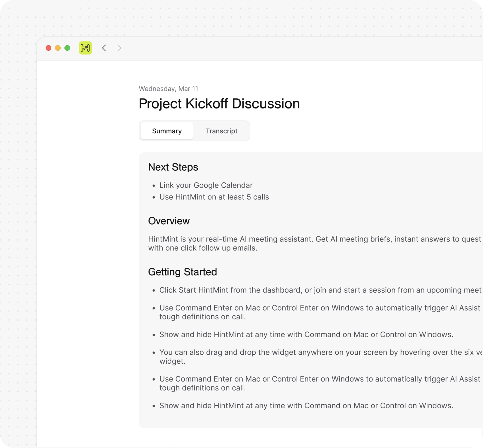Click the Project Kickoff Discussion title
The width and height of the screenshot is (483, 448).
[219, 104]
